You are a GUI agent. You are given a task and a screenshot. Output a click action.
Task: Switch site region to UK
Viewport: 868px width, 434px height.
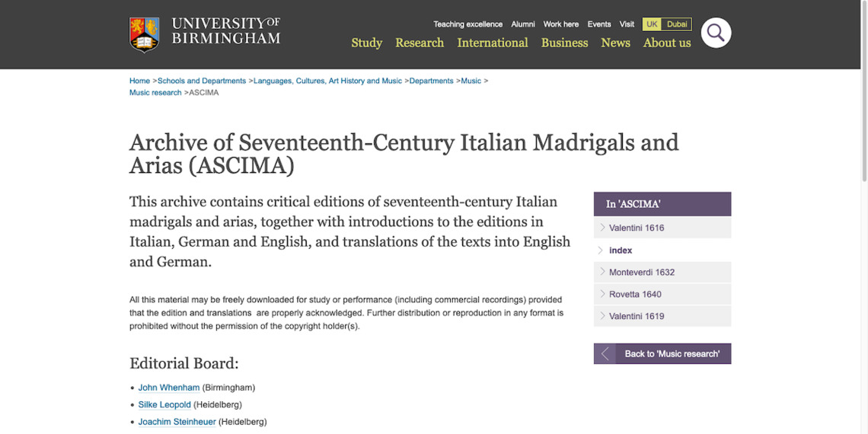tap(652, 24)
